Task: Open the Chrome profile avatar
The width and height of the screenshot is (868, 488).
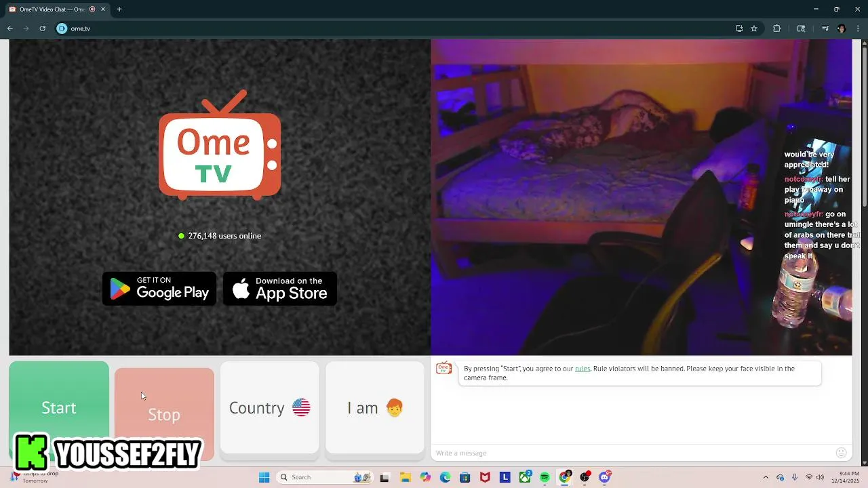Action: click(x=842, y=28)
